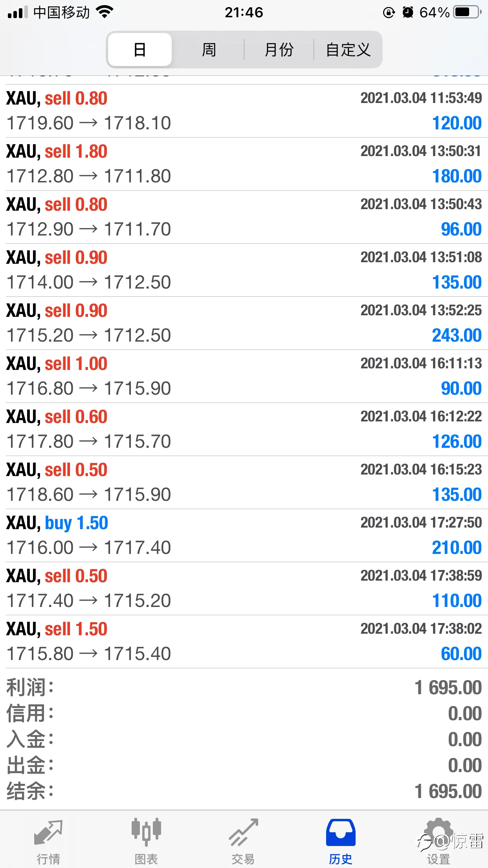This screenshot has width=488, height=868.
Task: Select the trade with 243.00 profit
Action: pyautogui.click(x=244, y=323)
